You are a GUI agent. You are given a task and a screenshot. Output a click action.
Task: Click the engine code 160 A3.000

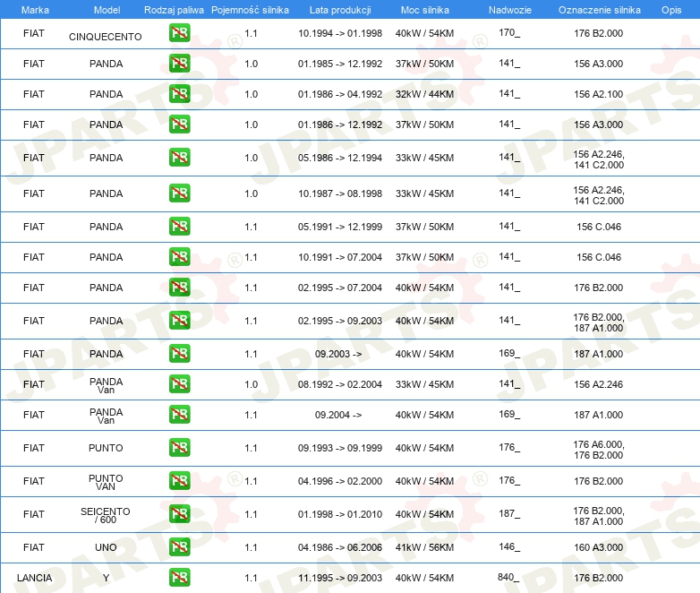coord(598,547)
